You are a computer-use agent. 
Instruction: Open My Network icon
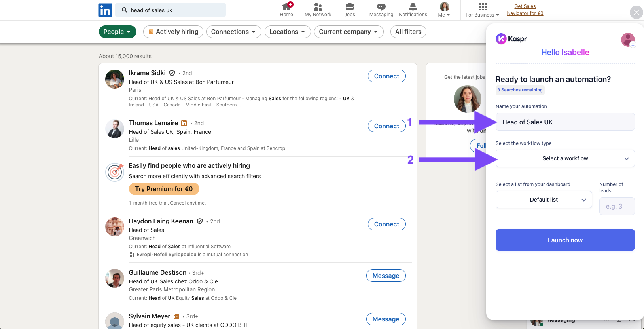coord(318,7)
